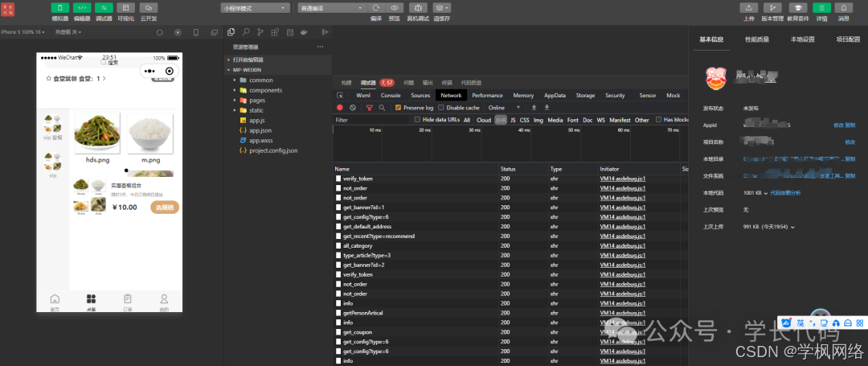The image size is (868, 366).
Task: Uncheck the Preserve log checkbox
Action: point(398,108)
